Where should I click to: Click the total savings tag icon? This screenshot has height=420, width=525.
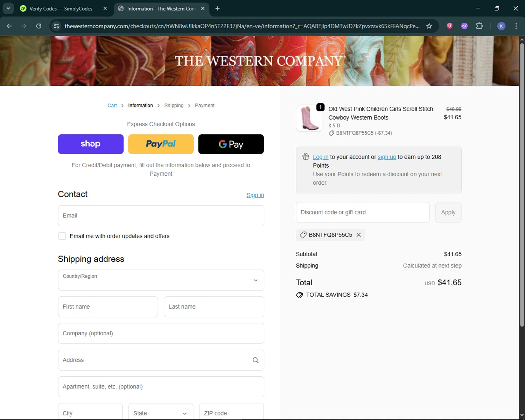point(300,295)
